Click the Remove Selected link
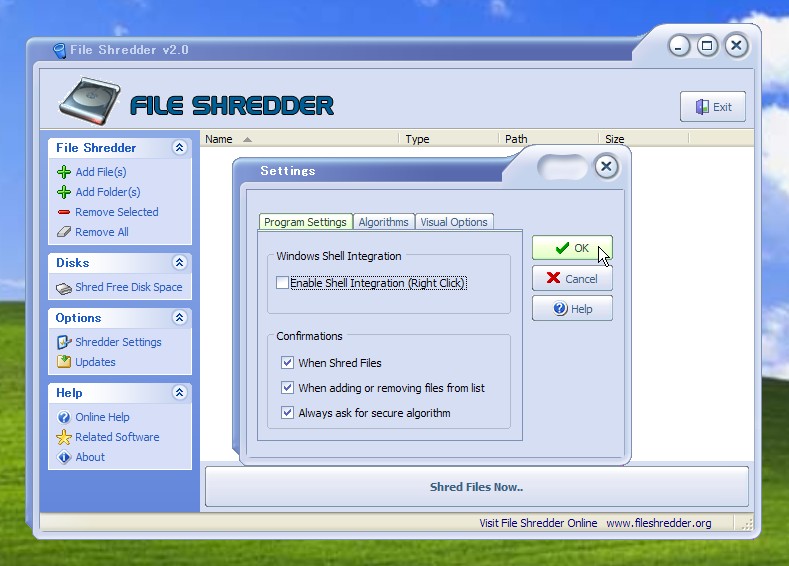This screenshot has height=566, width=789. (117, 212)
